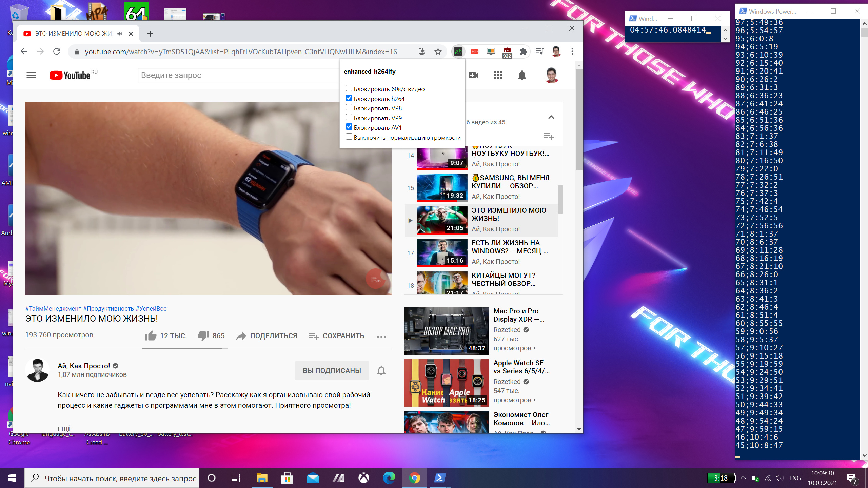
Task: Open more actions ellipsis under video
Action: pos(381,337)
